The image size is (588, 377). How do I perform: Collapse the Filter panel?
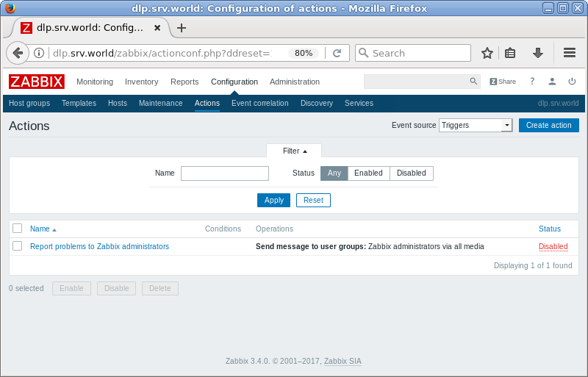295,151
